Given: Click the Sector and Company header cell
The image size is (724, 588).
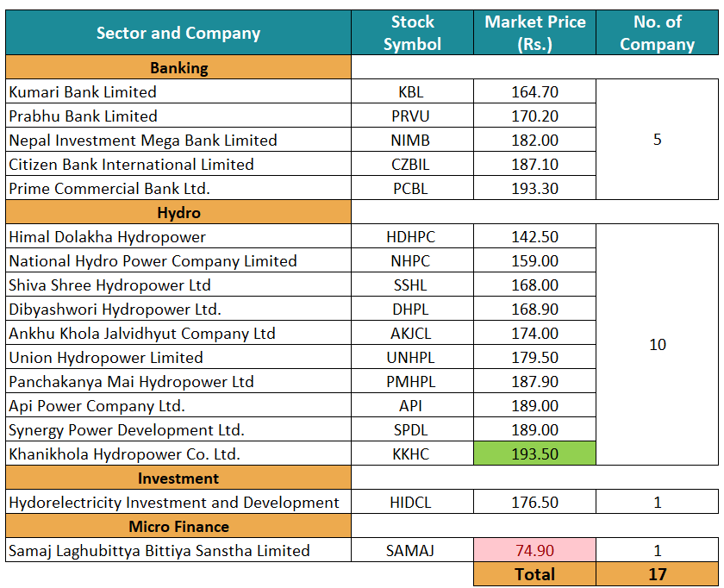Looking at the screenshot, I should pyautogui.click(x=178, y=33).
